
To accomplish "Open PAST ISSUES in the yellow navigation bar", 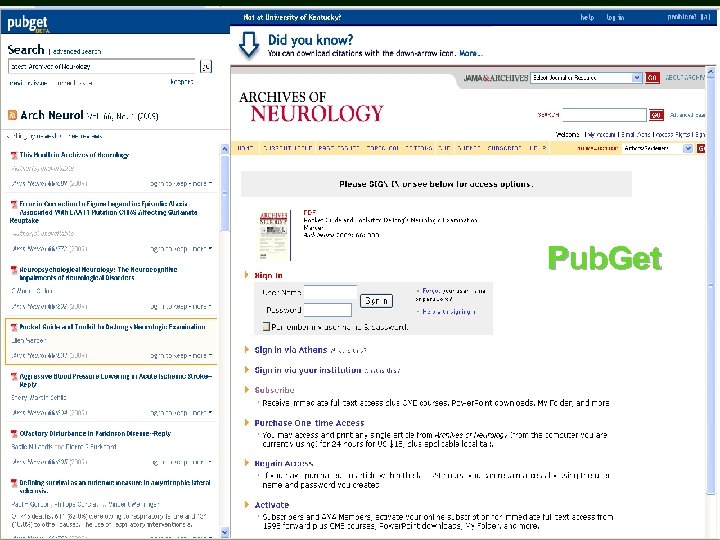I will pyautogui.click(x=339, y=148).
